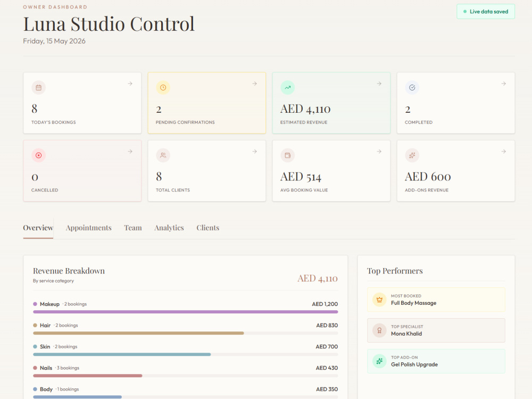This screenshot has height=399, width=532.
Task: Click the Total Clients count 8
Action: [159, 177]
